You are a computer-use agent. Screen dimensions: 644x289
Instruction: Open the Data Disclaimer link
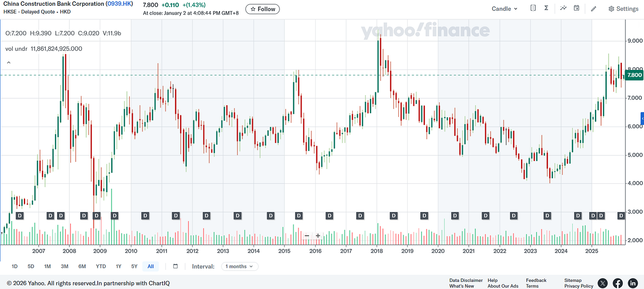coord(466,280)
